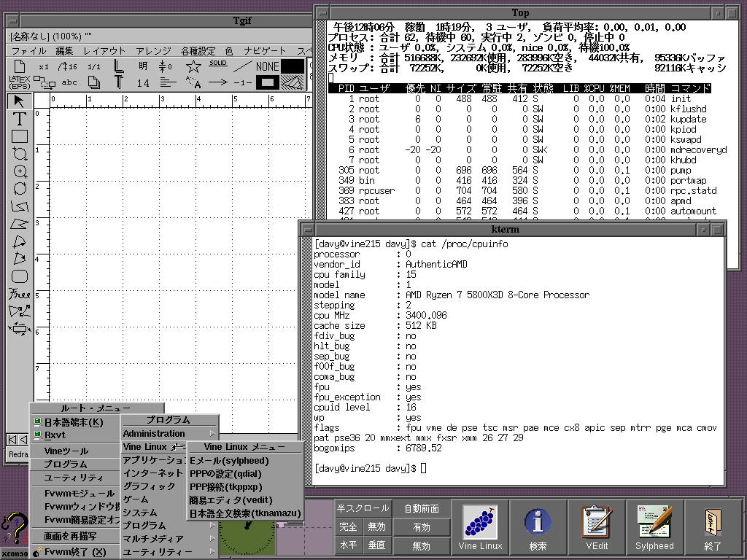
Task: Open the レイアウト menu in Tgif
Action: click(104, 50)
